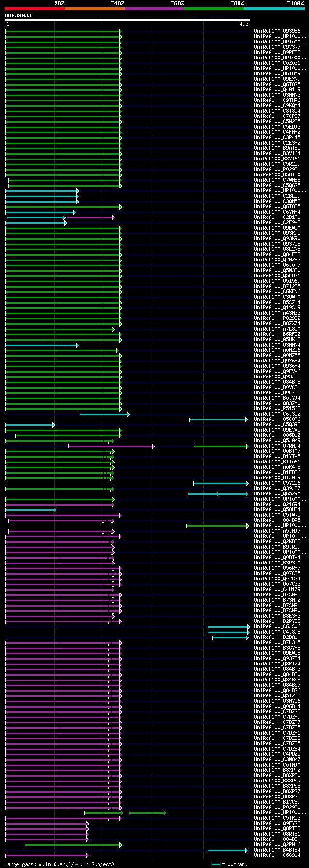Click the purple ~60% identity legend segment

coord(154,8)
